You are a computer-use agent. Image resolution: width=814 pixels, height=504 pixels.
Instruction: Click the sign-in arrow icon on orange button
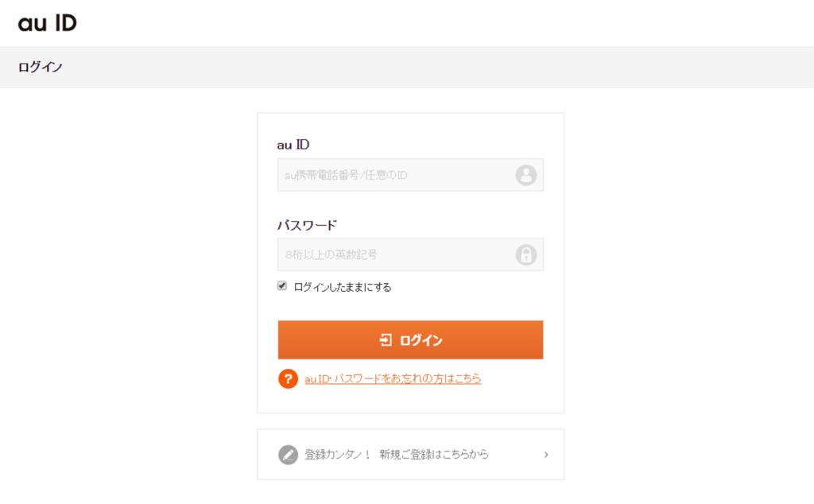(x=386, y=340)
